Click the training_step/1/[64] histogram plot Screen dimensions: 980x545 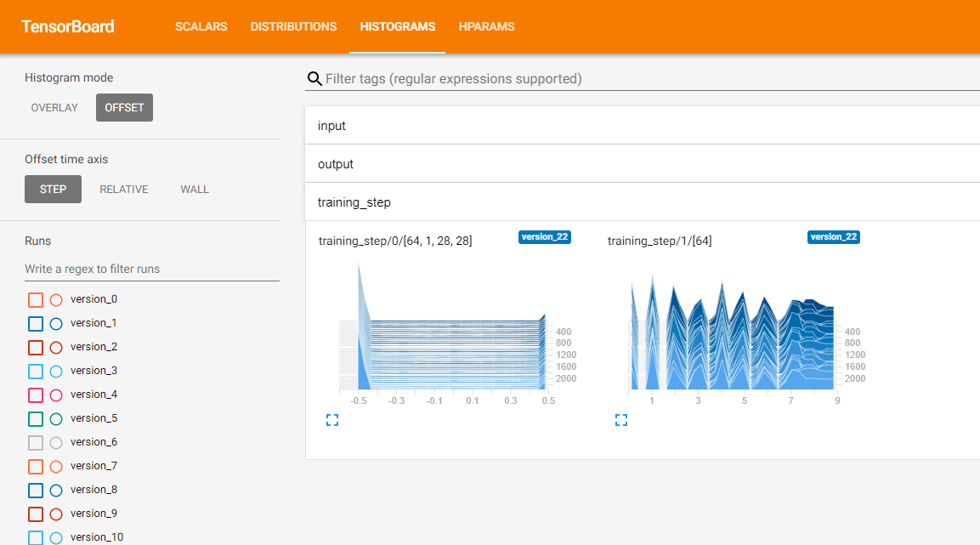tap(742, 334)
